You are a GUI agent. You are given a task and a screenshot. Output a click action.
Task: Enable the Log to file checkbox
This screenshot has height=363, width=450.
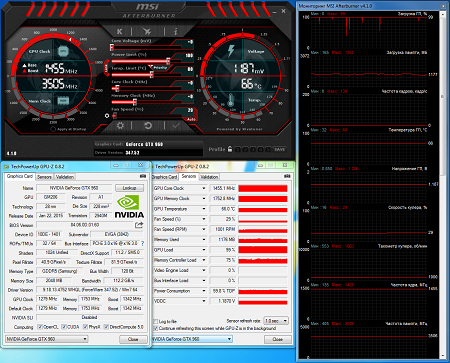[x=155, y=321]
